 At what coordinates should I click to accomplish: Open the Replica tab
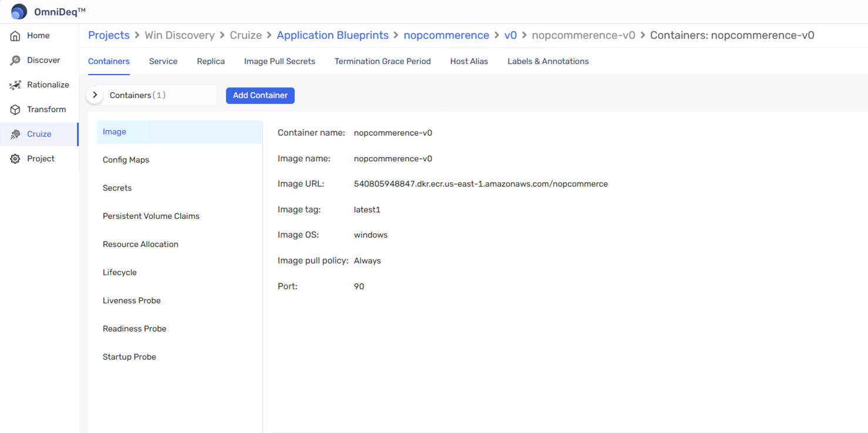[x=211, y=61]
